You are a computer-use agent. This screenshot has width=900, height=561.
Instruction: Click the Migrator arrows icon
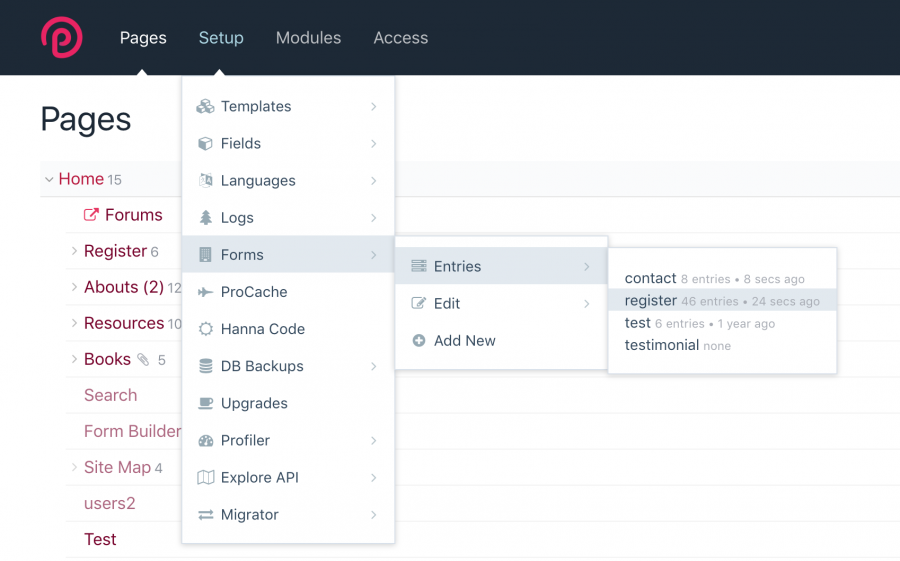coord(205,514)
